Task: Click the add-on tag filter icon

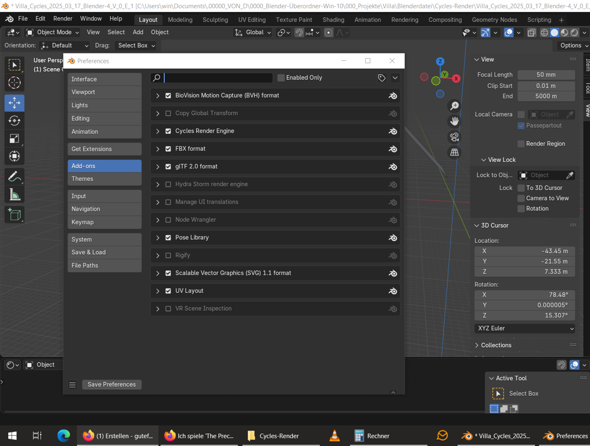Action: 382,78
